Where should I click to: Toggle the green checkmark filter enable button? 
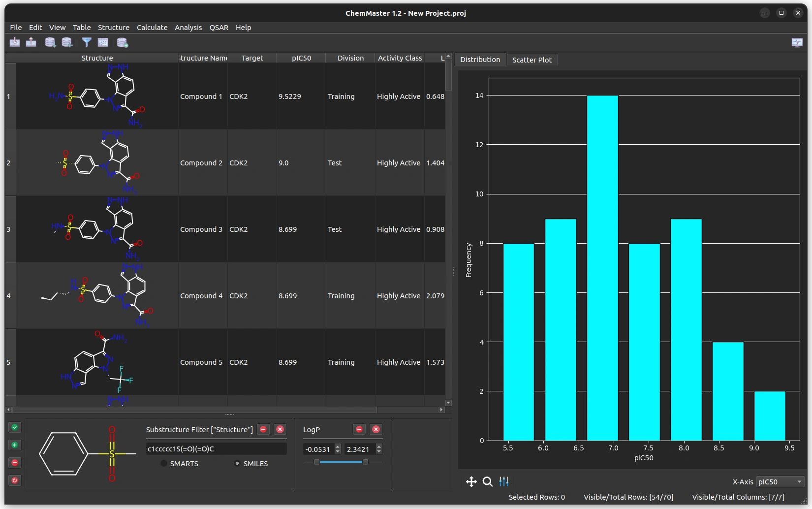pos(14,427)
